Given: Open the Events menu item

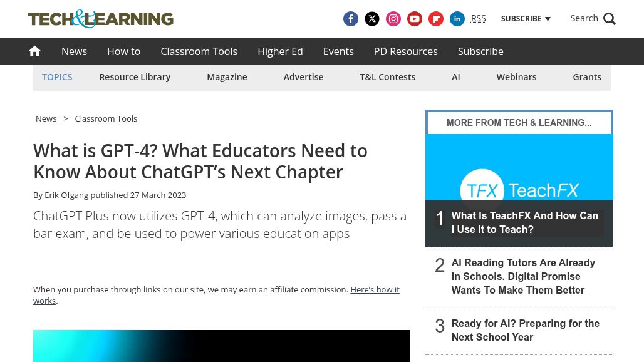Looking at the screenshot, I should pyautogui.click(x=338, y=51).
